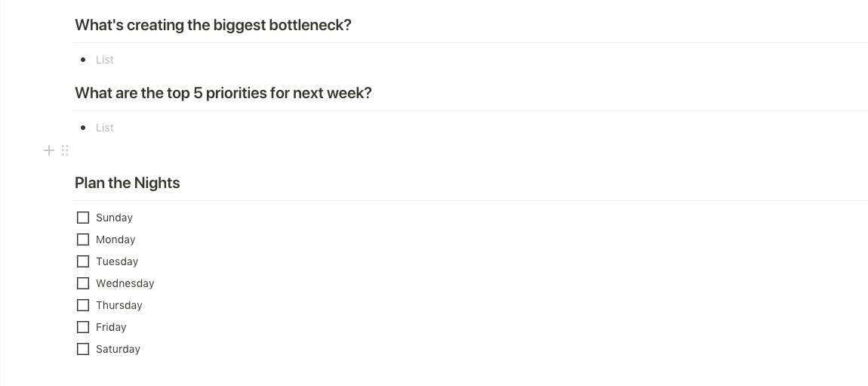Viewport: 868px width, 386px height.
Task: Select the bullet point under priorities heading
Action: [x=83, y=128]
